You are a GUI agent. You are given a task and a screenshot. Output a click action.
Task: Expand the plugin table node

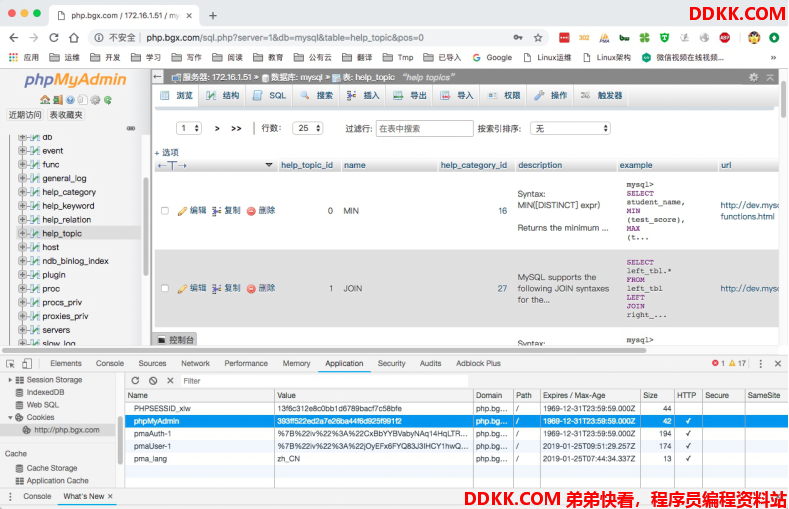click(22, 275)
